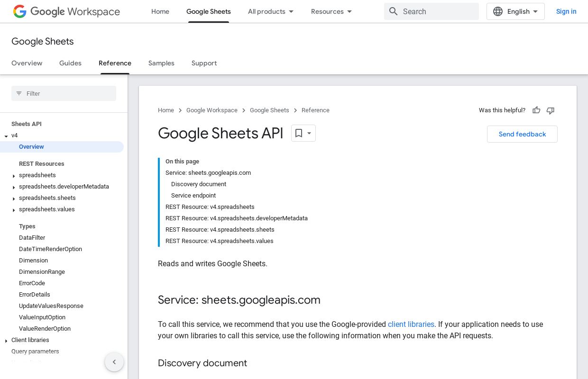Open the ErrorCode type page

point(32,283)
